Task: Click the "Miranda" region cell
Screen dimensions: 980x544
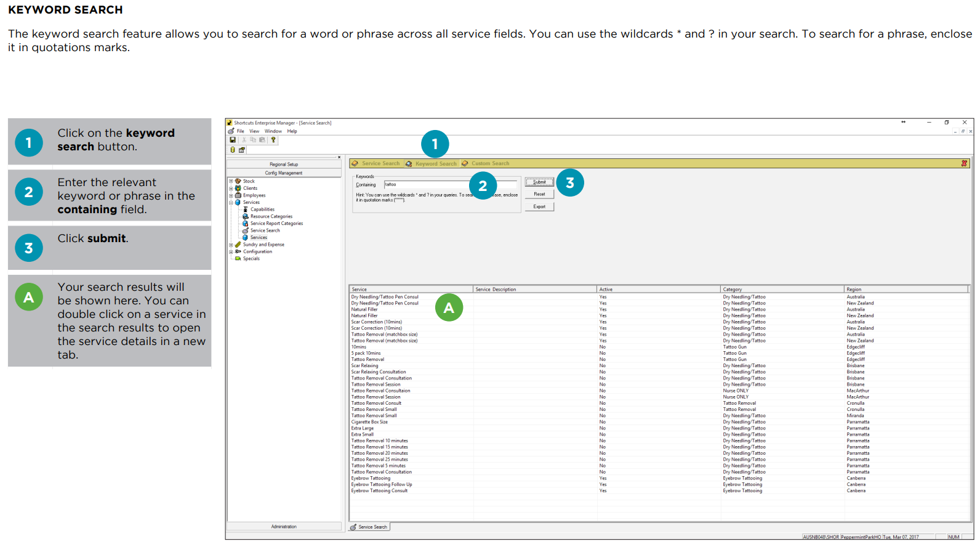Action: click(x=855, y=416)
